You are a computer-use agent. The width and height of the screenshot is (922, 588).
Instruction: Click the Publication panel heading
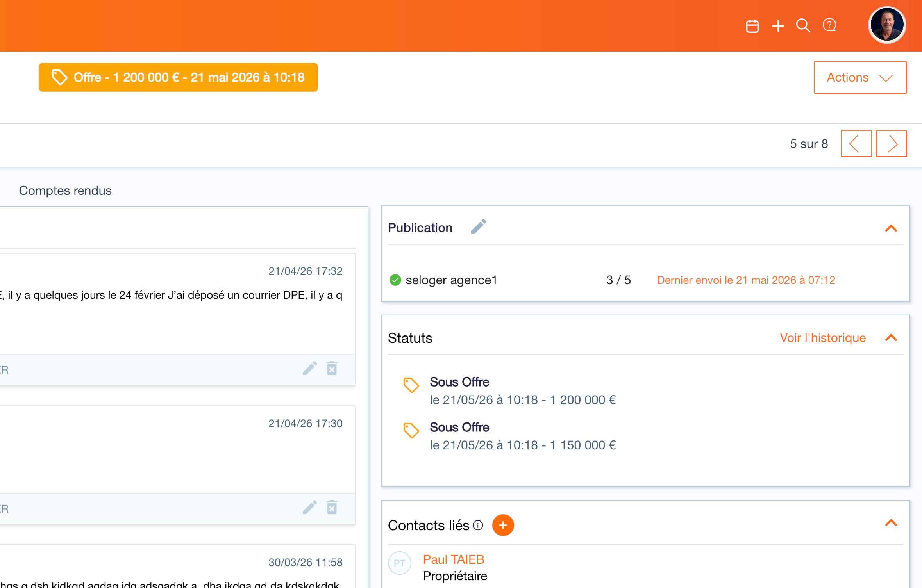click(420, 228)
